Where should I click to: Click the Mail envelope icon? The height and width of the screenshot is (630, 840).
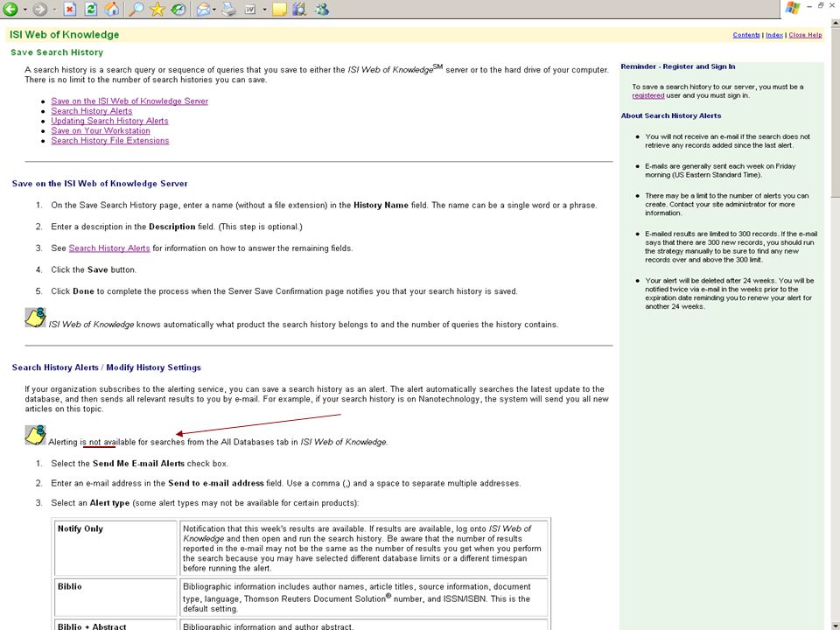[x=202, y=9]
